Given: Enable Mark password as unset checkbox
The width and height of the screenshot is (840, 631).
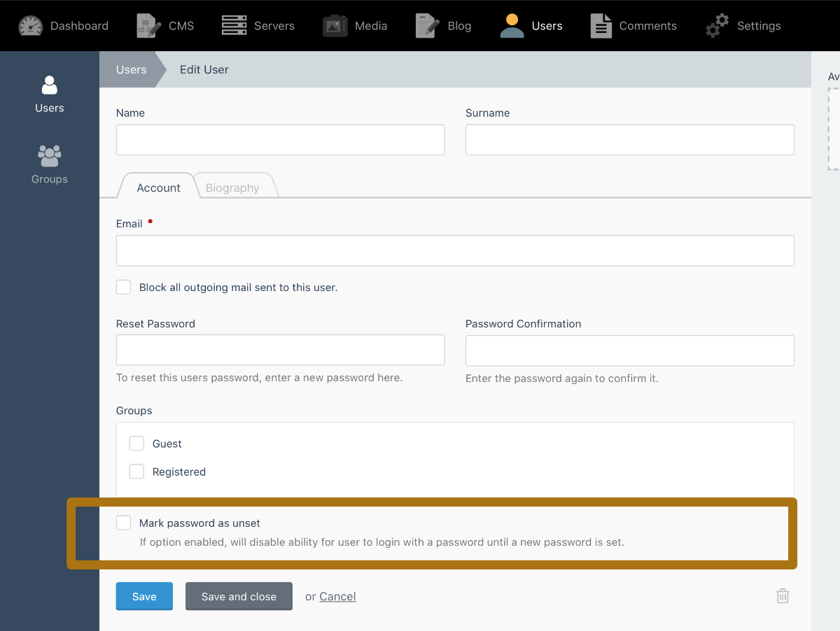Looking at the screenshot, I should (x=124, y=523).
